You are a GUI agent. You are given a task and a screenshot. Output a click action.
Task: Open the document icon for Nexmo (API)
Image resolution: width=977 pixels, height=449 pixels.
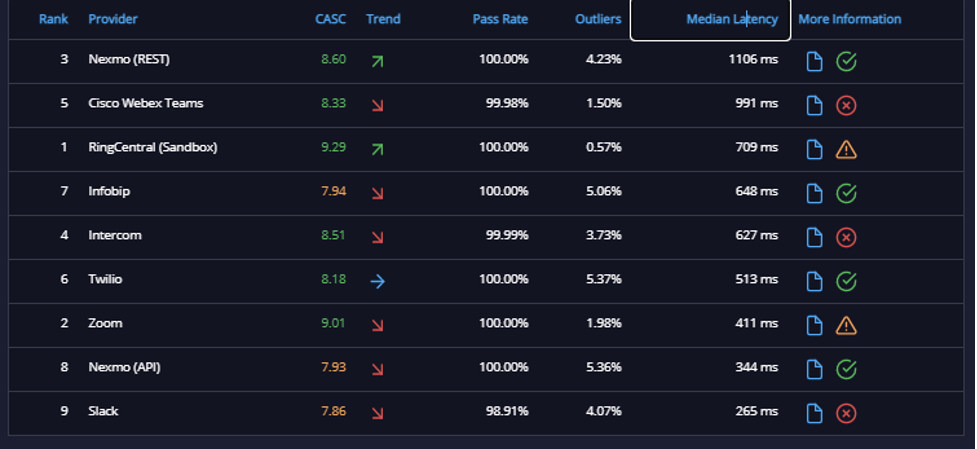click(x=814, y=369)
